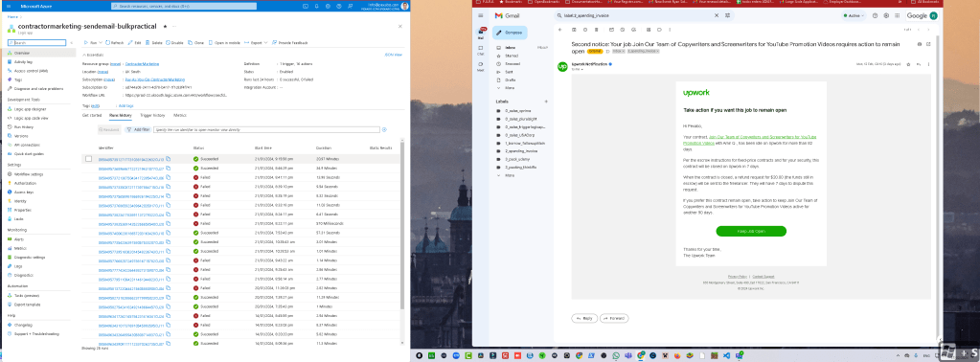Open Activity log in Azure sidebar
Viewport: 980px width, 362px height.
click(22, 62)
